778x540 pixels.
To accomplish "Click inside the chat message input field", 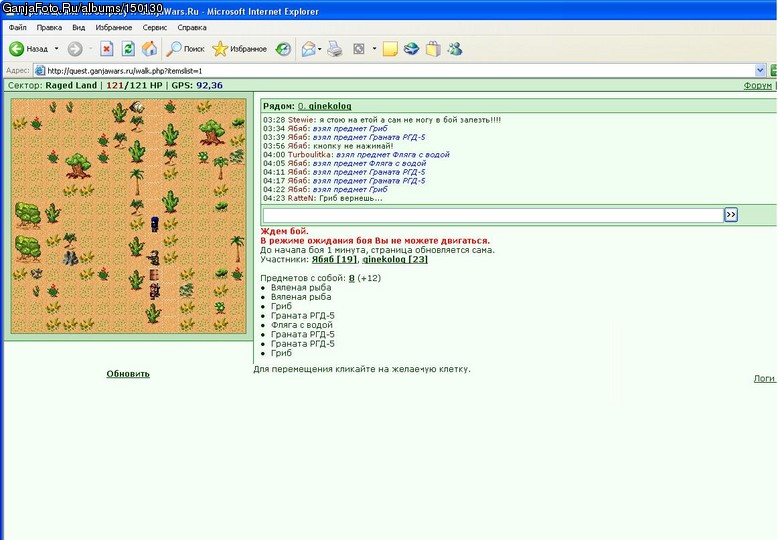I will [x=493, y=215].
